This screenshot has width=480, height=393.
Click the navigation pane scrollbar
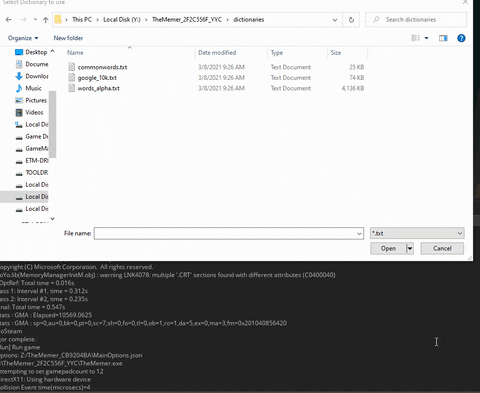pos(52,124)
